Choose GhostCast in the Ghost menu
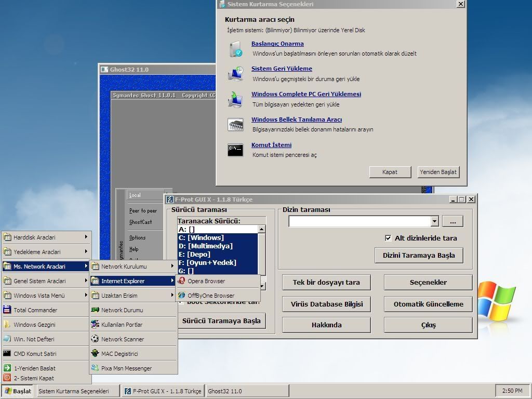This screenshot has height=399, width=532. click(140, 222)
